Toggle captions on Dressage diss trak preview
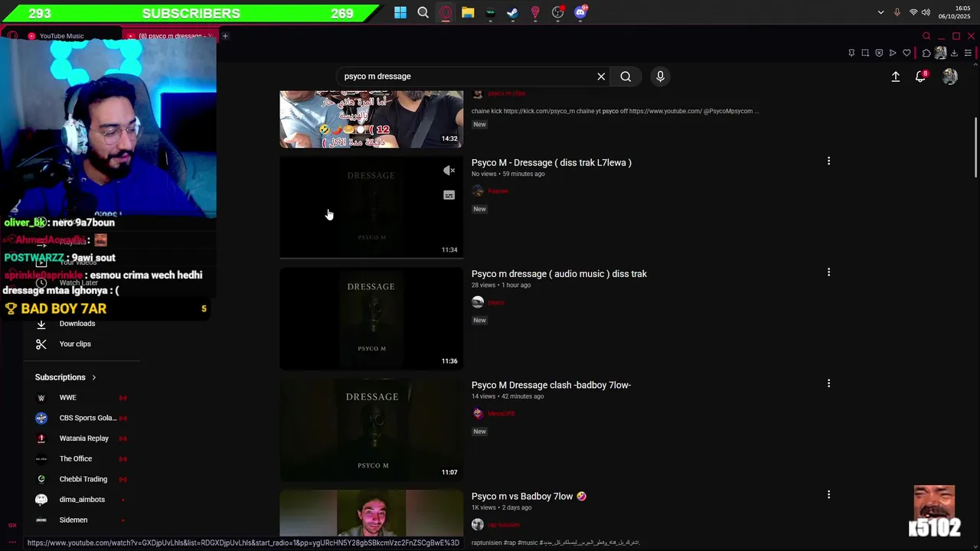 tap(449, 195)
